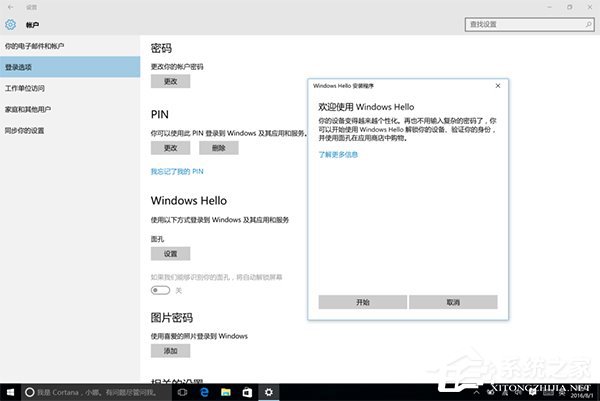The image size is (600, 401).
Task: Click the back arrow in Settings title bar
Action: point(11,7)
